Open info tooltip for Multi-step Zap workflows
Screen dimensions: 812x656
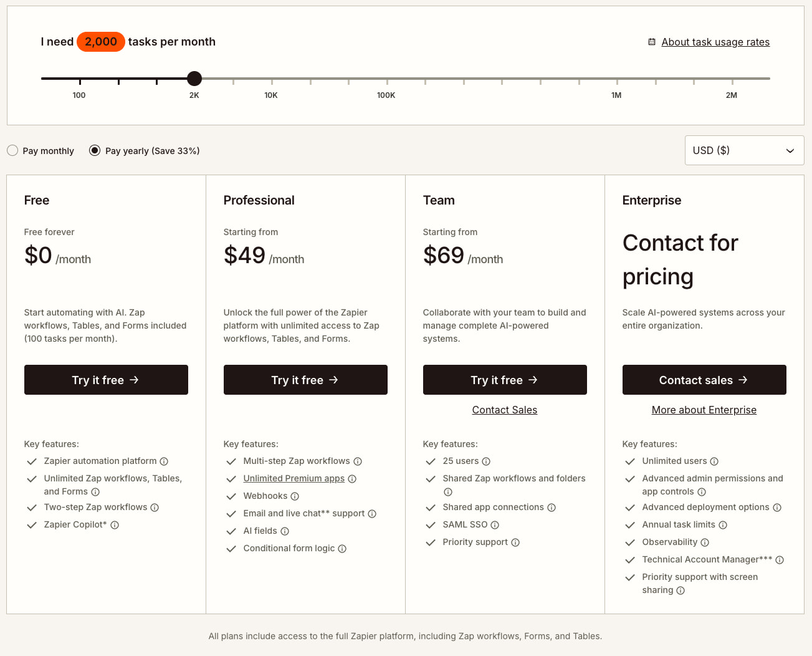(x=358, y=461)
